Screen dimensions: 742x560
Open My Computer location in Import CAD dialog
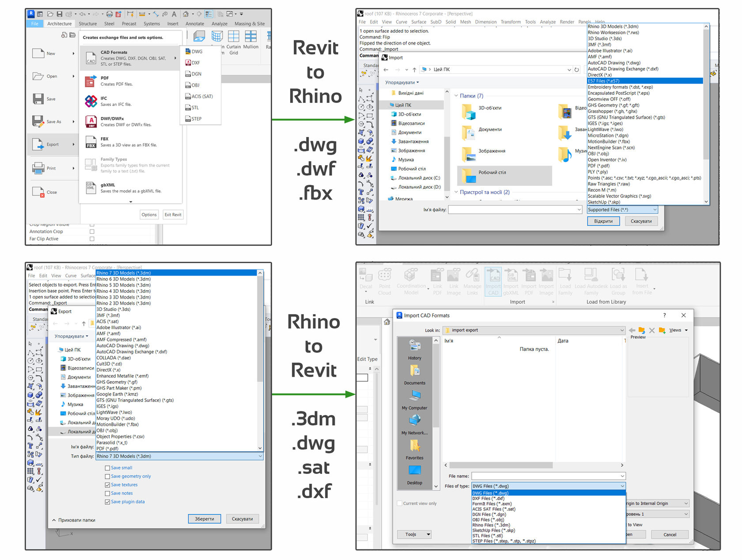tap(414, 400)
